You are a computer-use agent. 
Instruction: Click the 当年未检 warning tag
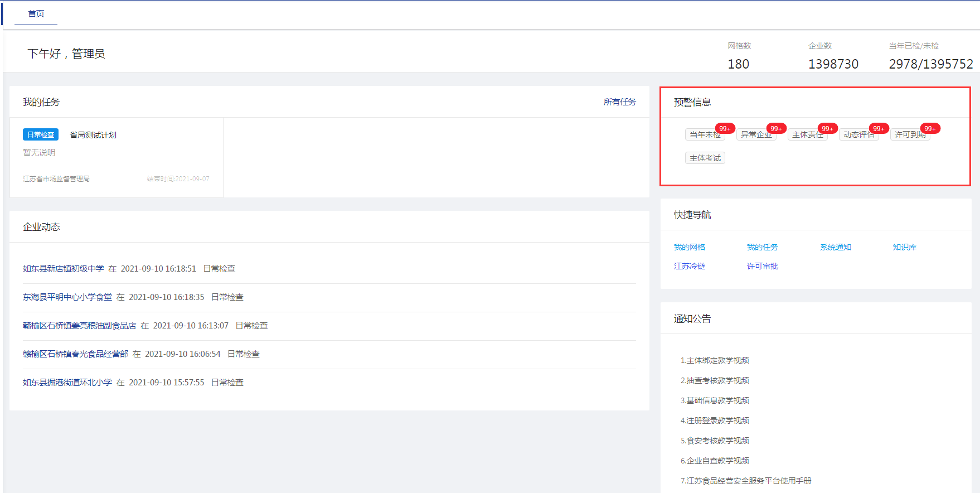[x=705, y=135]
